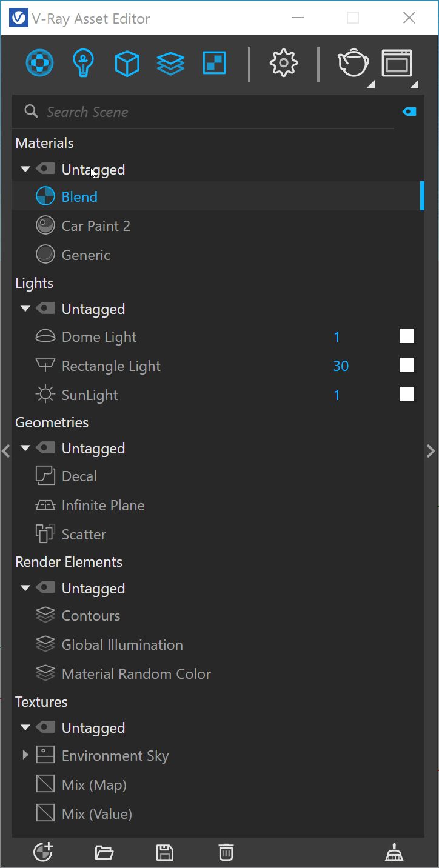Open the Materials category icon
This screenshot has height=868, width=439.
39,62
